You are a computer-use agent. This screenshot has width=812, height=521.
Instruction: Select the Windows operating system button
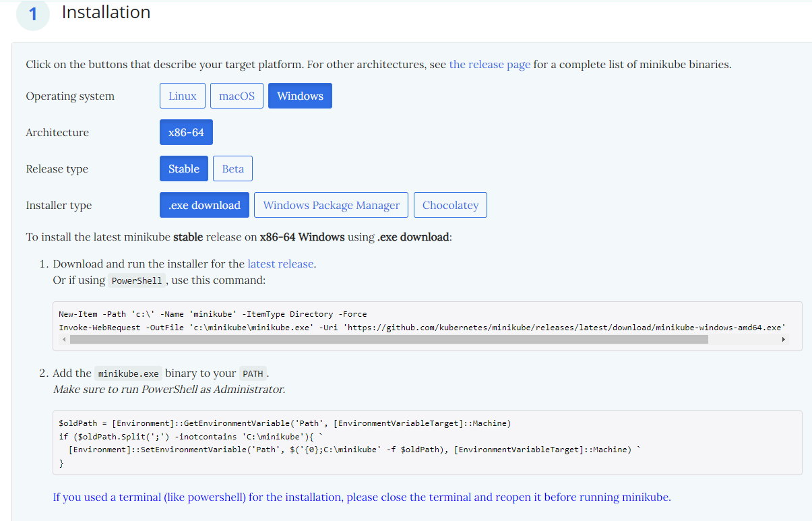[300, 96]
